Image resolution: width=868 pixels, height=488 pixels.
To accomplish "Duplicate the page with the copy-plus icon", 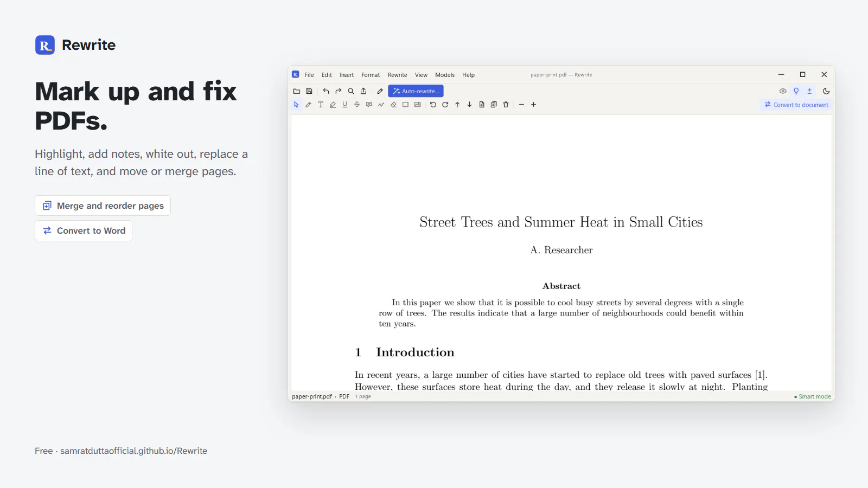I will click(494, 105).
